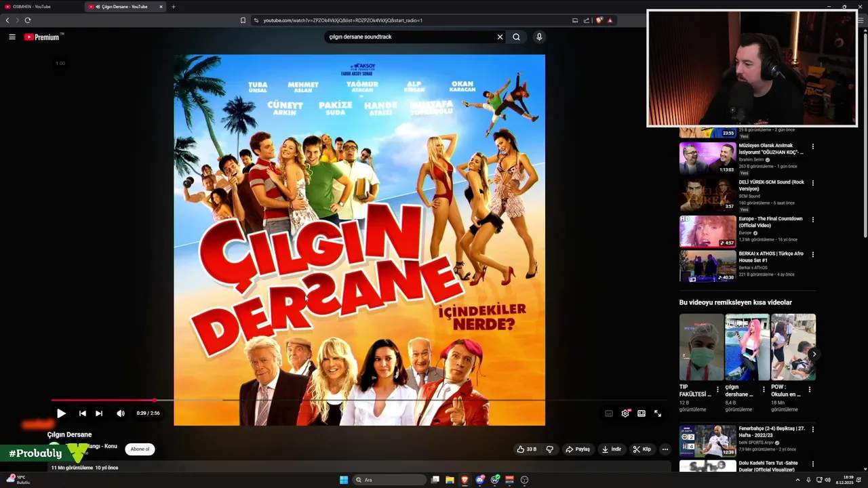868x488 pixels.
Task: Reload the current page
Action: click(28, 20)
